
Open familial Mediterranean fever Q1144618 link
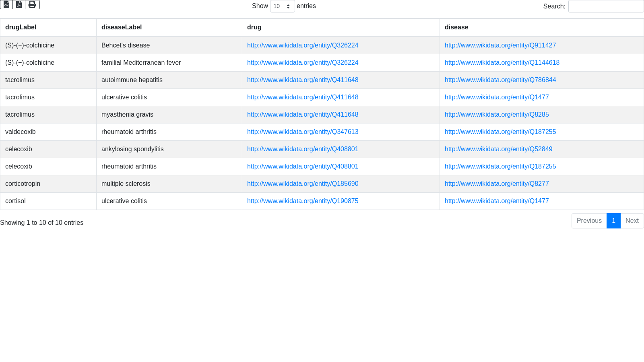click(502, 63)
